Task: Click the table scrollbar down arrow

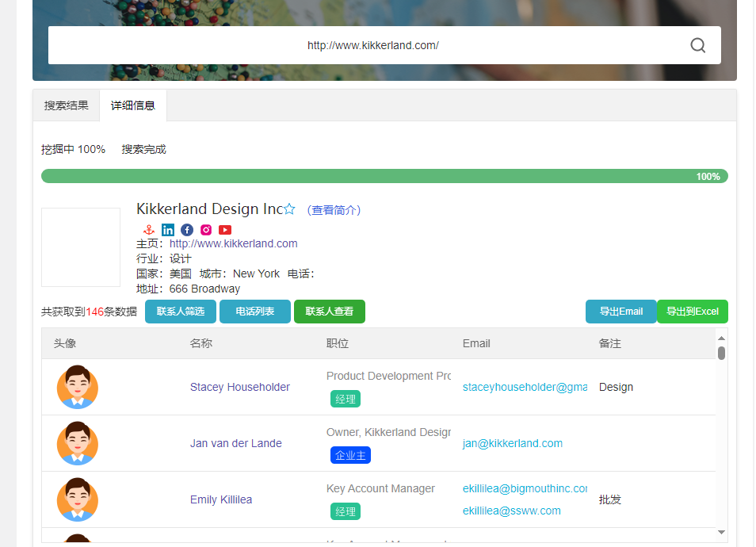Action: [721, 532]
